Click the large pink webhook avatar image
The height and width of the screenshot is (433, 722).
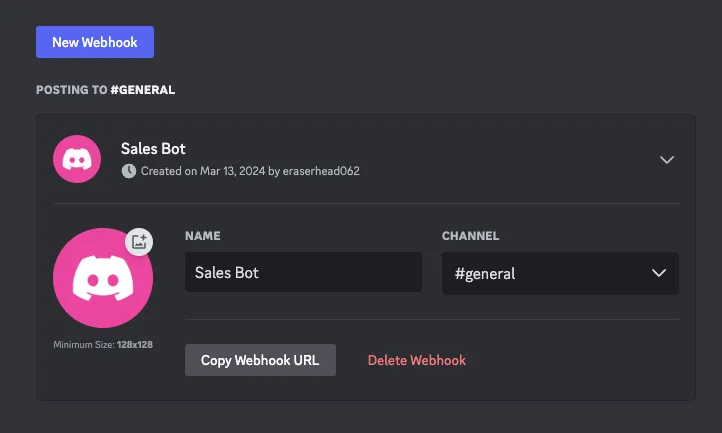[103, 278]
